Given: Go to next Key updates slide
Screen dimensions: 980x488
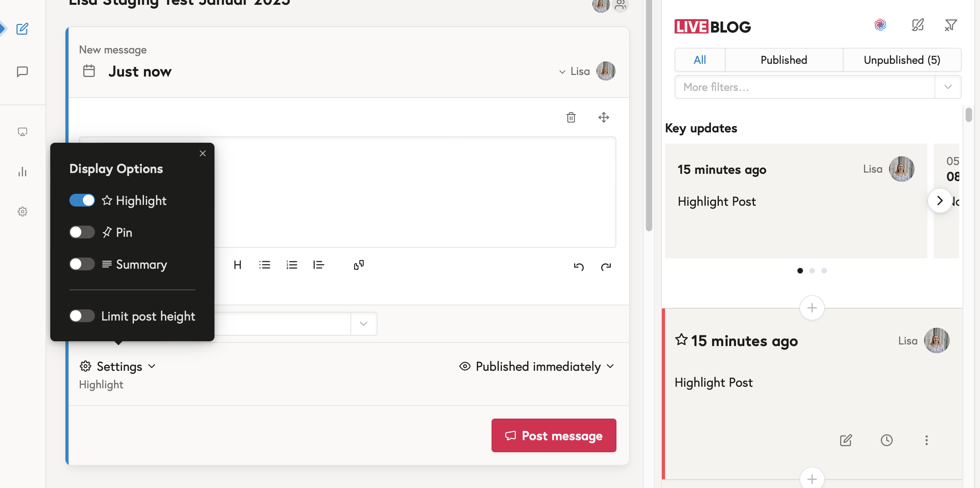Looking at the screenshot, I should click(939, 201).
